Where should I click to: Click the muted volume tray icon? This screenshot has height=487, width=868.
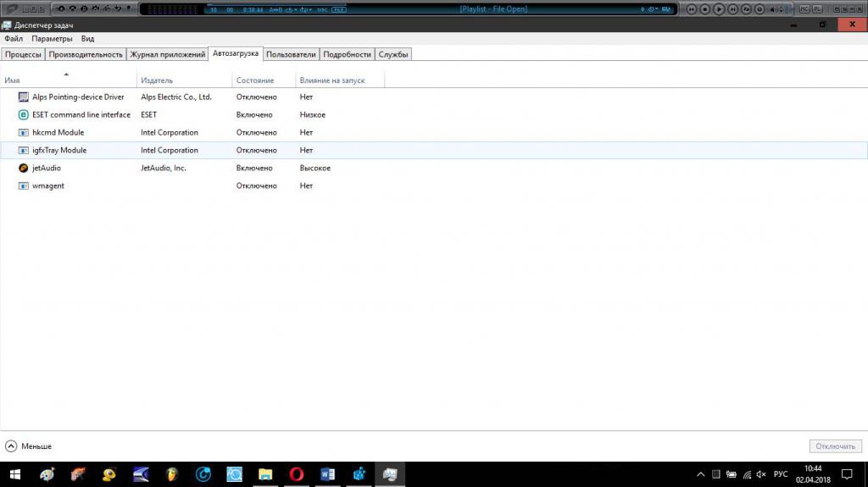click(x=761, y=474)
